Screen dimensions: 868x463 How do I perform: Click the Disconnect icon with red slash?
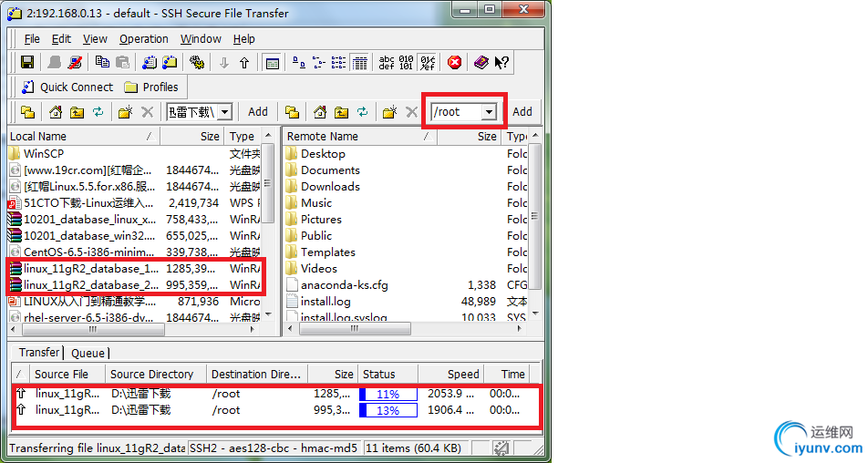75,63
